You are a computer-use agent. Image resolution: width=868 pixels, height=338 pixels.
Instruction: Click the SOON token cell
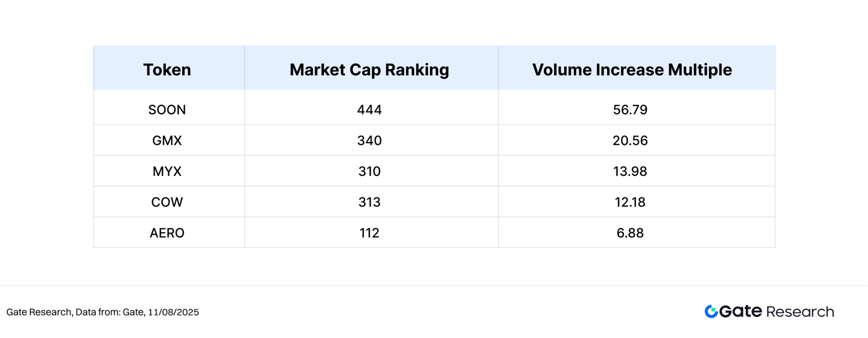click(x=167, y=110)
